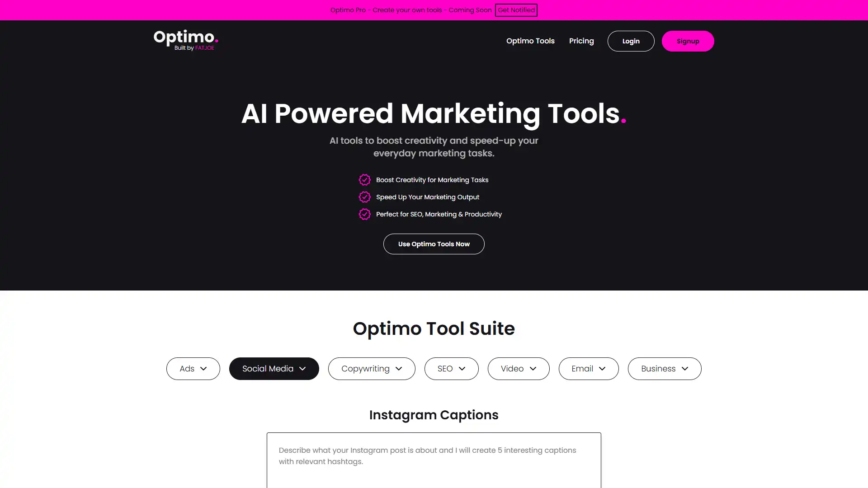Screen dimensions: 868x488
Task: Click the boost creativity checkmark icon
Action: click(364, 179)
